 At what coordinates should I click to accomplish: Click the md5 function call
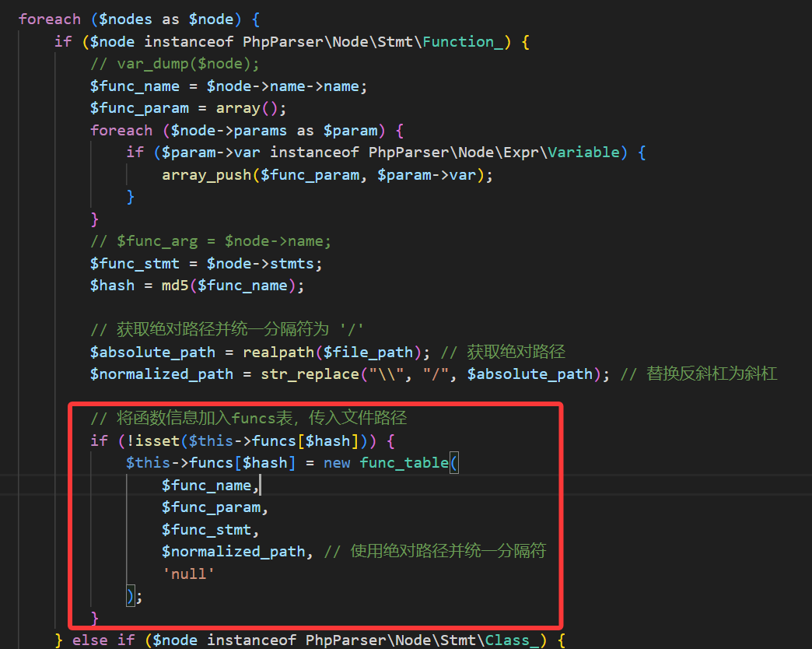(175, 286)
